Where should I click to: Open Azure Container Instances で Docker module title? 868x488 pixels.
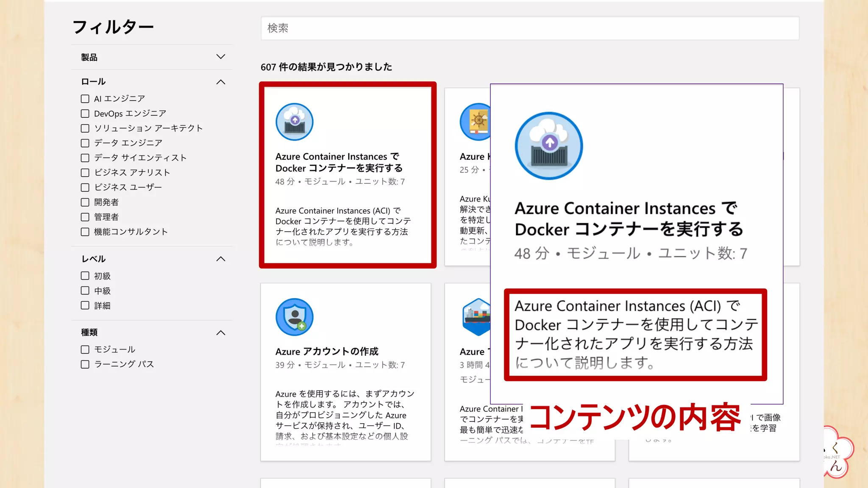pos(339,162)
